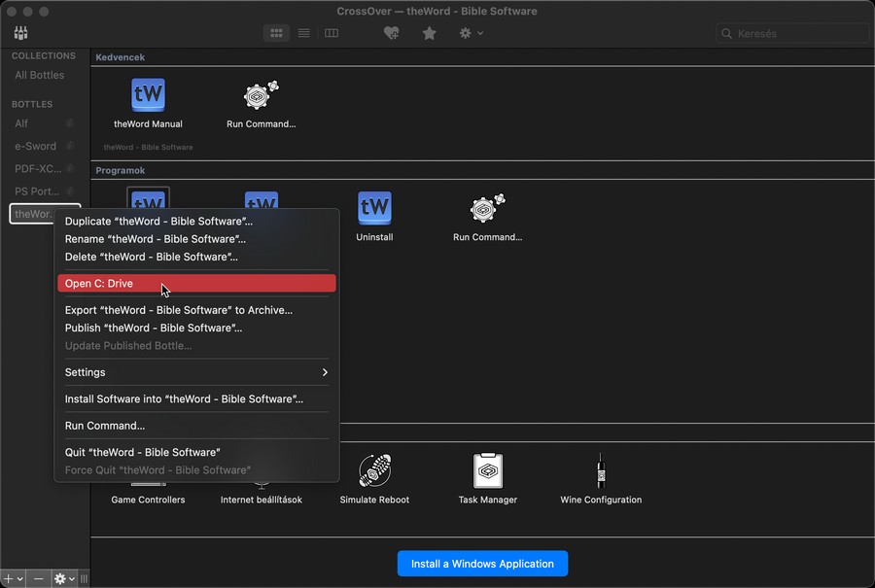Click the Programok section header
The width and height of the screenshot is (875, 588).
pyautogui.click(x=120, y=170)
